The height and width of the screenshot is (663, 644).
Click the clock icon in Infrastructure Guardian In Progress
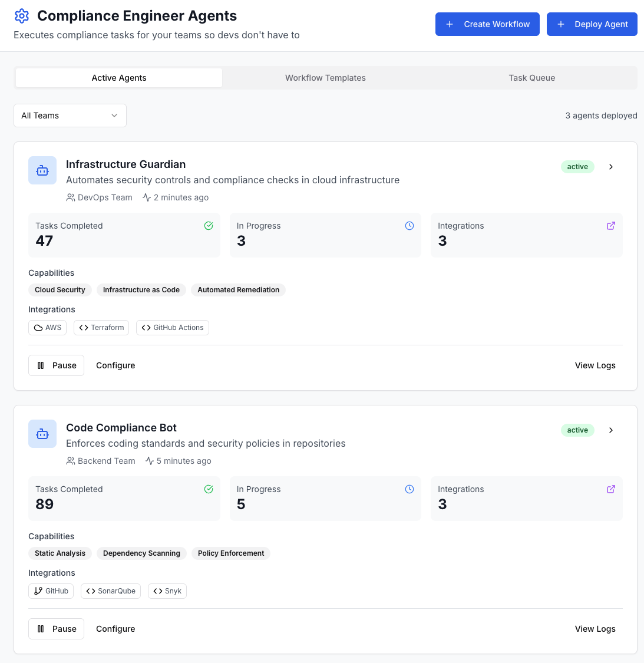point(409,226)
